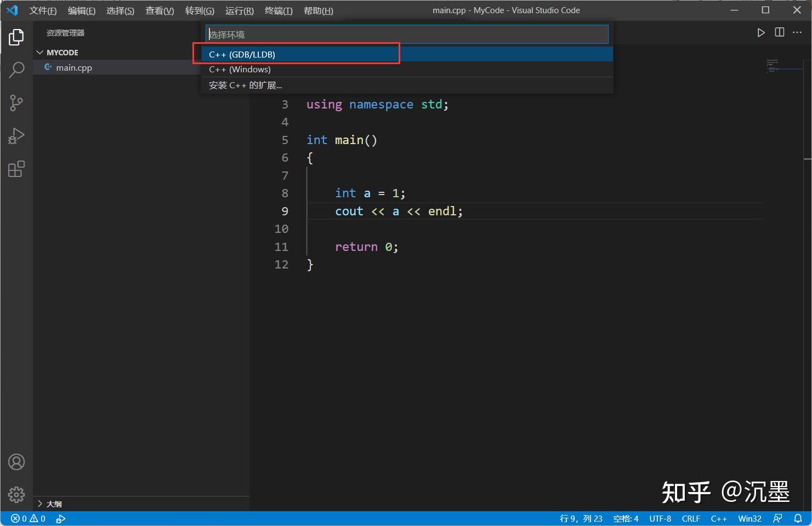812x526 pixels.
Task: Click Win32 configuration in status bar
Action: point(749,518)
